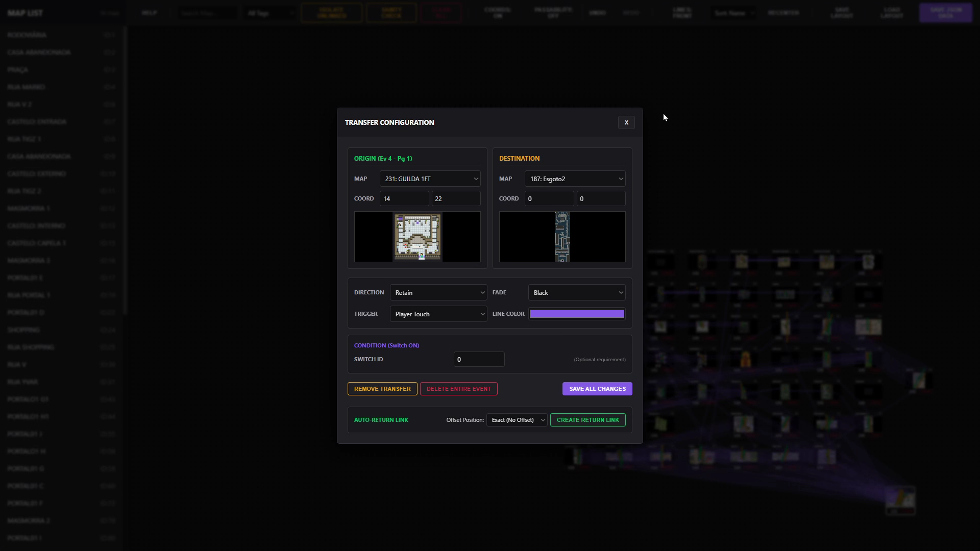Focus the second destination COORD field

pos(601,198)
